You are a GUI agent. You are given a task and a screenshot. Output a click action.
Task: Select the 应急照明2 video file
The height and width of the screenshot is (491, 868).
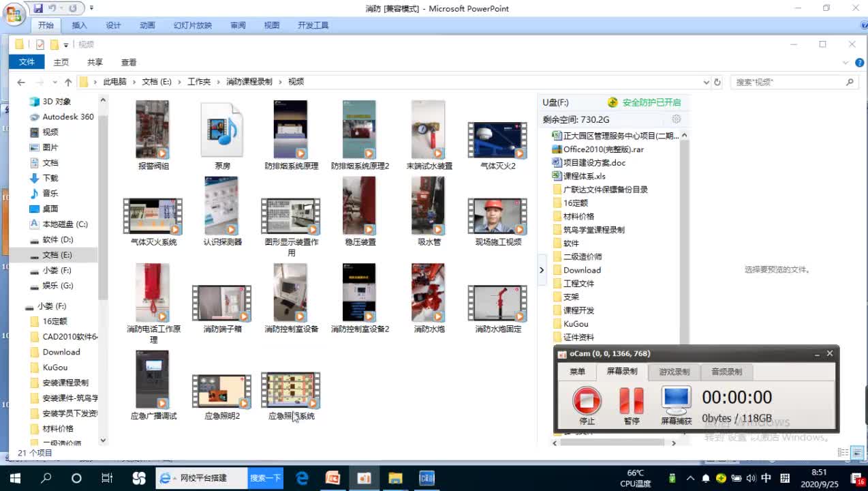tap(222, 396)
